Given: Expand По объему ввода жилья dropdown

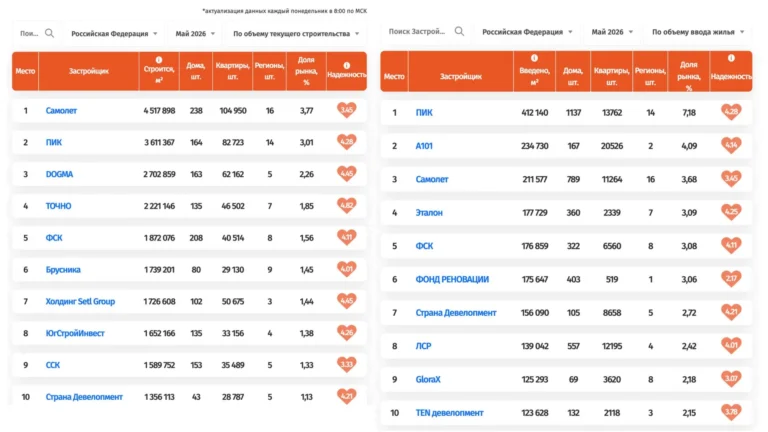Looking at the screenshot, I should pos(697,32).
